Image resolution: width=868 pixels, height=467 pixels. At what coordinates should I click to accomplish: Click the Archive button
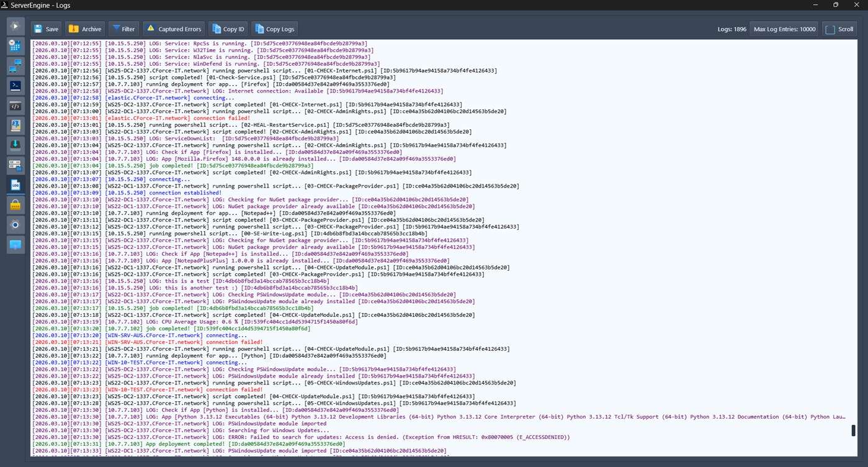(85, 29)
